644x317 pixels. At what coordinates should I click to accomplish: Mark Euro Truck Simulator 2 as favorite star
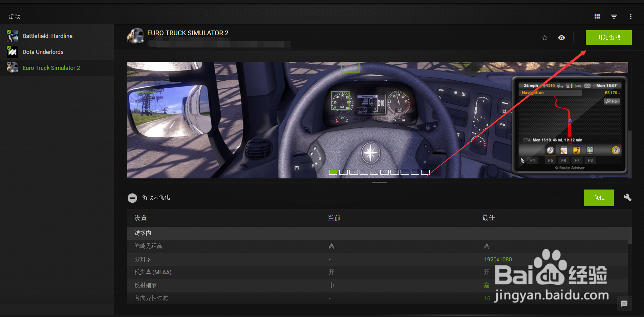545,38
